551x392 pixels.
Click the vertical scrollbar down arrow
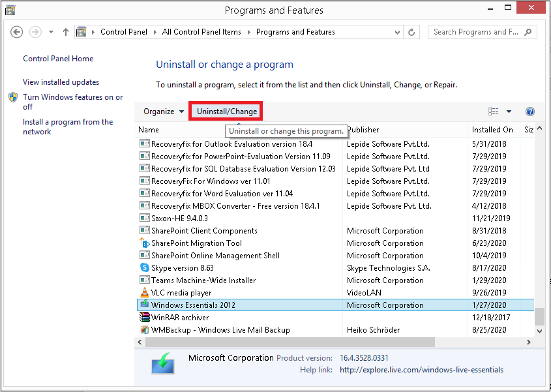pyautogui.click(x=539, y=331)
